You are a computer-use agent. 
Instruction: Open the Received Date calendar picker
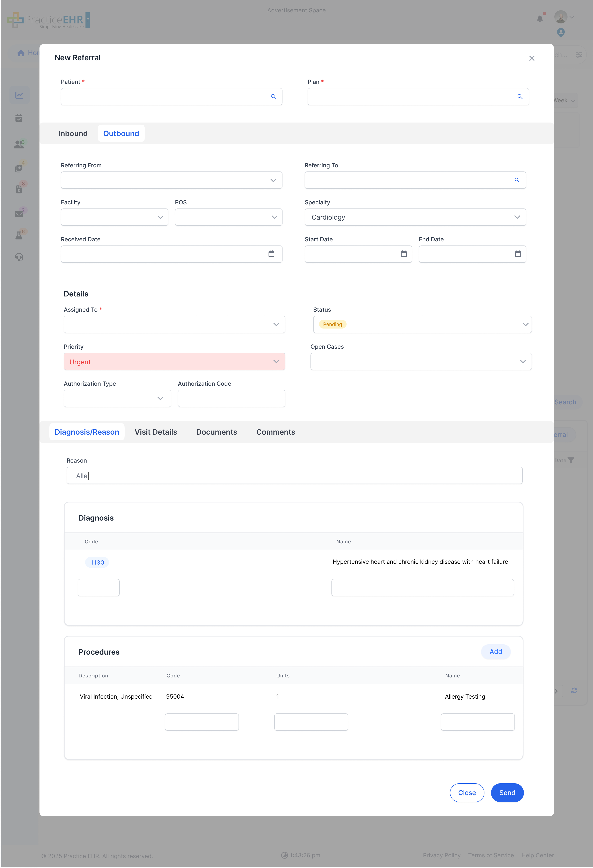272,254
